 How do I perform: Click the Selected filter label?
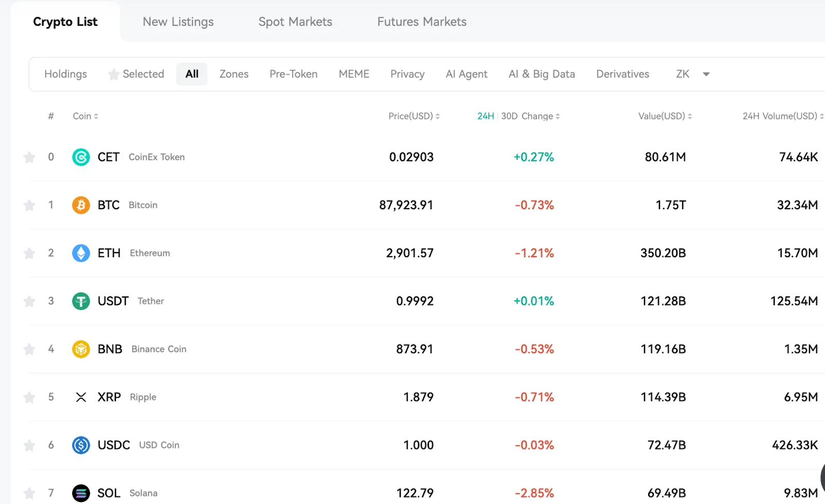click(143, 74)
